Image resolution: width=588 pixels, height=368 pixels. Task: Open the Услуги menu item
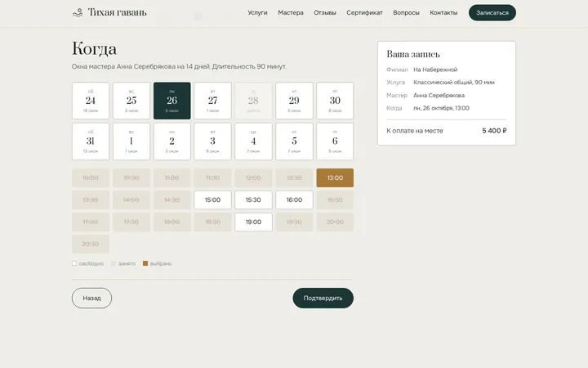coord(257,13)
